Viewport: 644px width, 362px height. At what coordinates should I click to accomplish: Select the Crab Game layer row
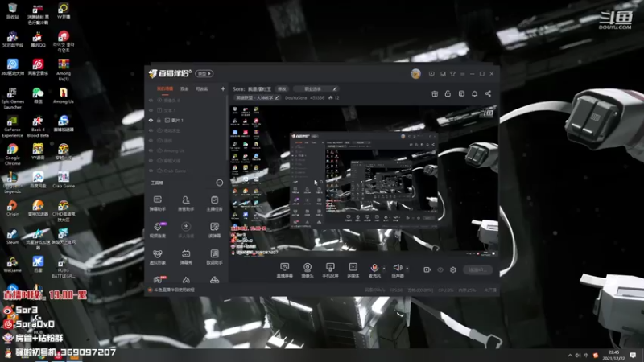click(x=187, y=171)
